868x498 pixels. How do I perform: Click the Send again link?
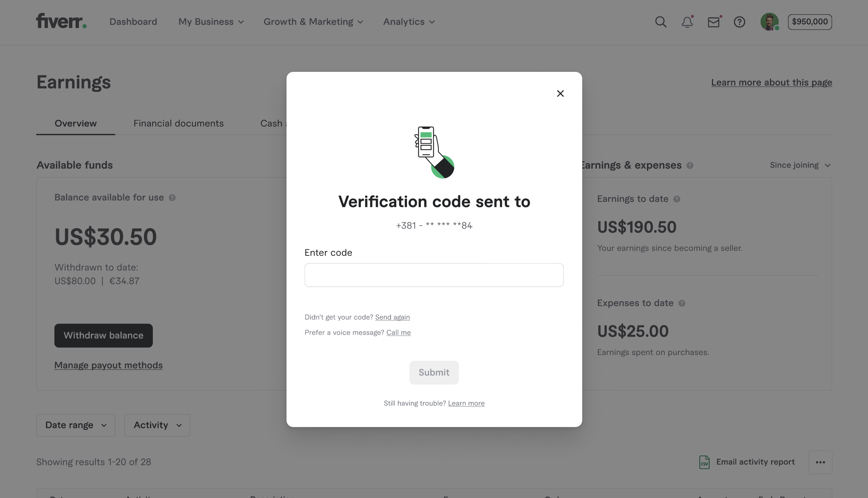(x=392, y=317)
